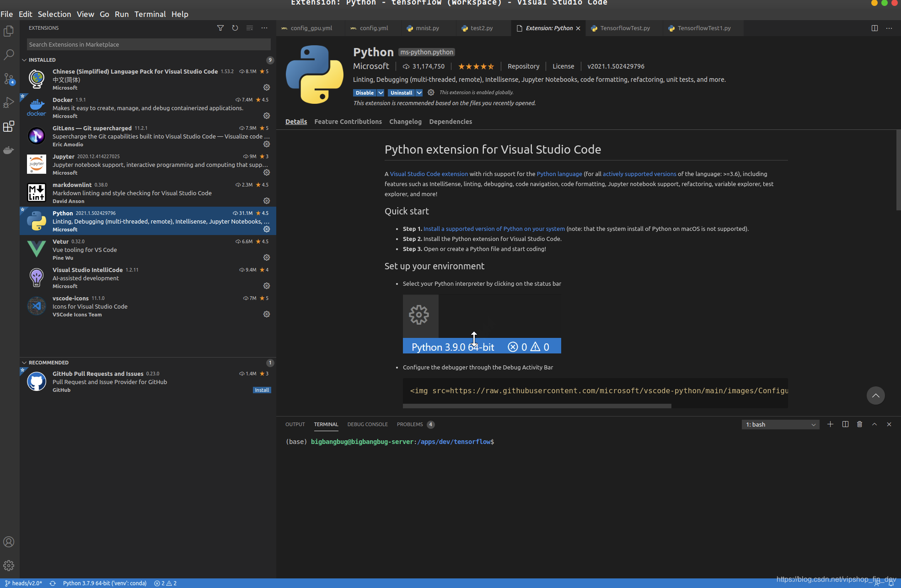Select Python 3.7.9 interpreter in status bar
The image size is (901, 588).
coord(105,583)
